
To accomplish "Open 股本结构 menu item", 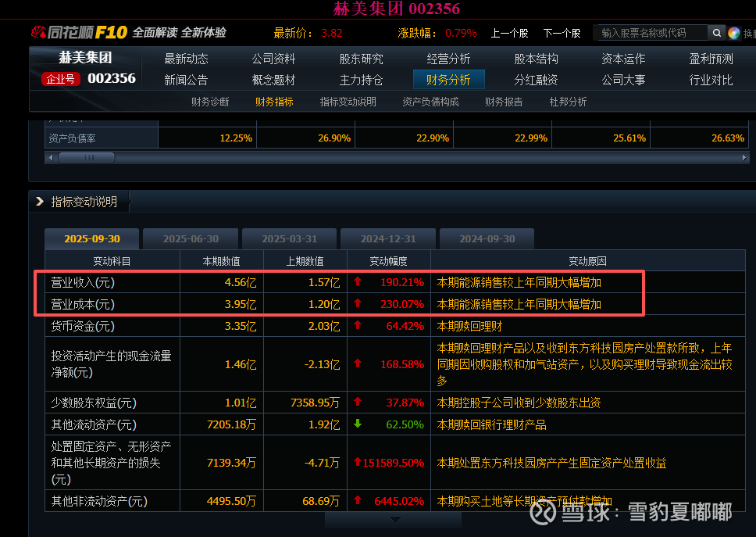I will click(536, 59).
